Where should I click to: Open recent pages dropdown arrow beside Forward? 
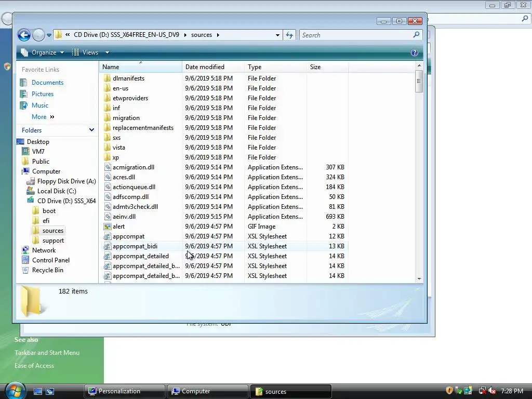point(49,35)
